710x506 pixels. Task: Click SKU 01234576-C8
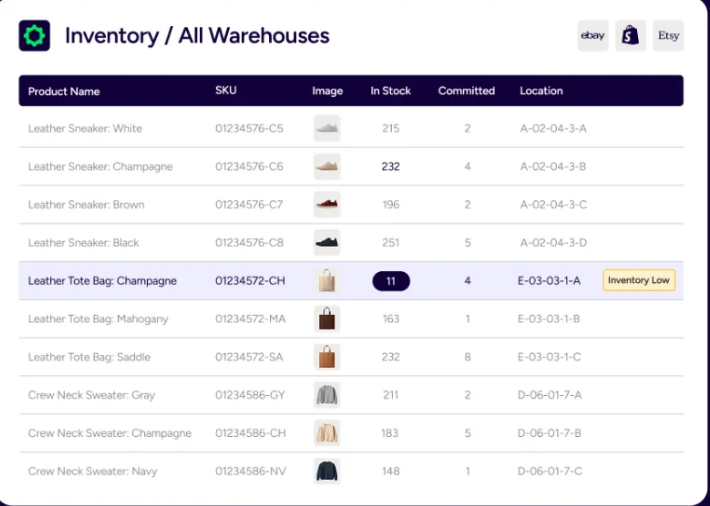click(249, 243)
